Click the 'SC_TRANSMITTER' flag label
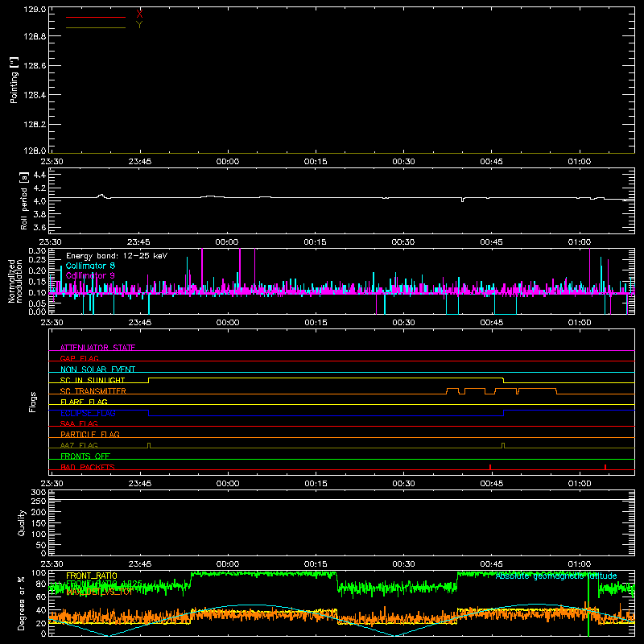 tap(93, 391)
